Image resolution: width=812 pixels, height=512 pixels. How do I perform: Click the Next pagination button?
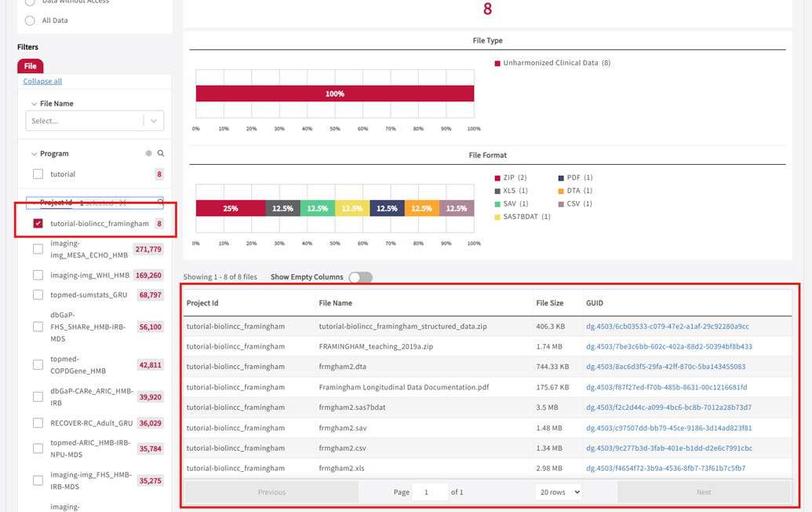(703, 491)
